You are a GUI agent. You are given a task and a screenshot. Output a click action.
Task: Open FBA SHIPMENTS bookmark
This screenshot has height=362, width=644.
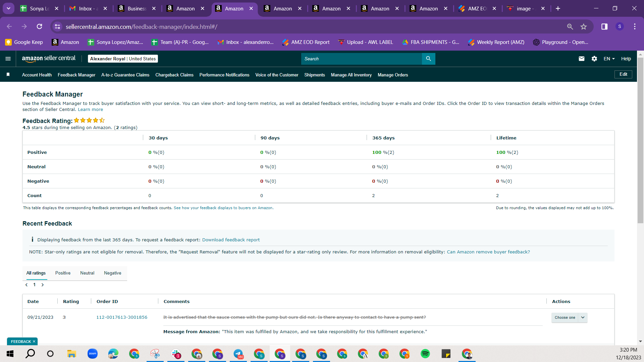(x=431, y=42)
